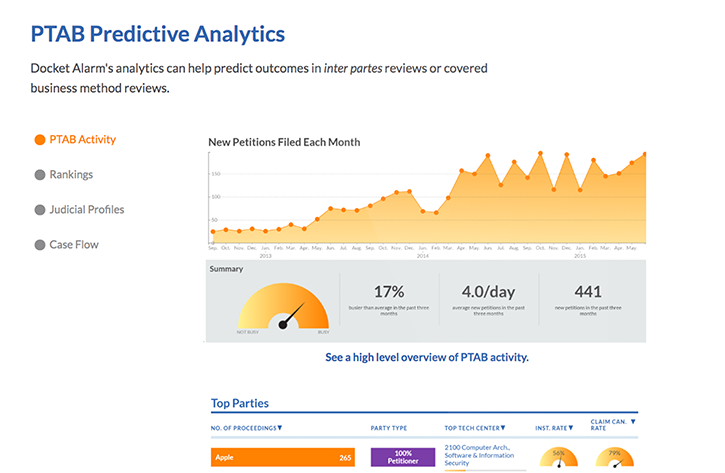This screenshot has height=473, width=725.
Task: Sort by Inst. Rate arrow
Action: [571, 428]
